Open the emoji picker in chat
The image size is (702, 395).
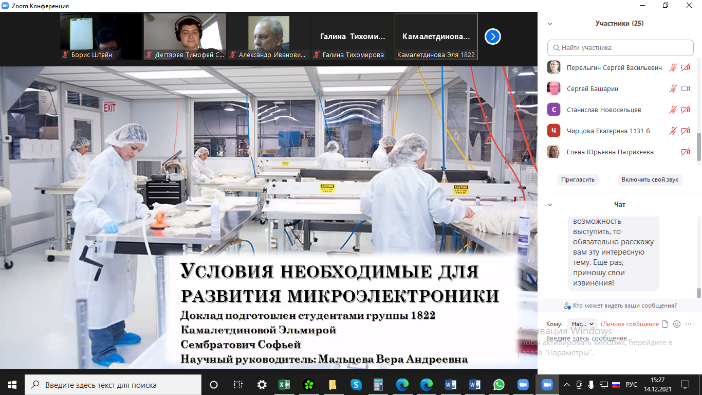pyautogui.click(x=676, y=324)
